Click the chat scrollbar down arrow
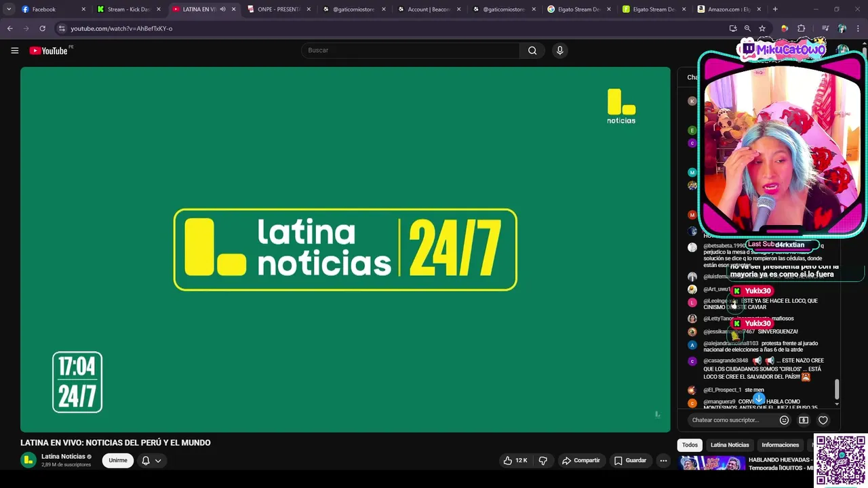The image size is (868, 488). (837, 404)
